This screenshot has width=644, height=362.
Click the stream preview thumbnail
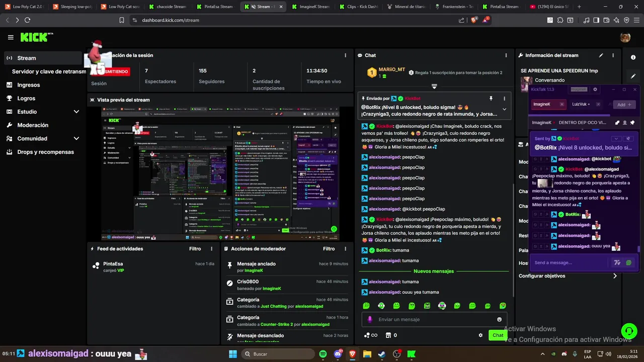[x=220, y=173]
